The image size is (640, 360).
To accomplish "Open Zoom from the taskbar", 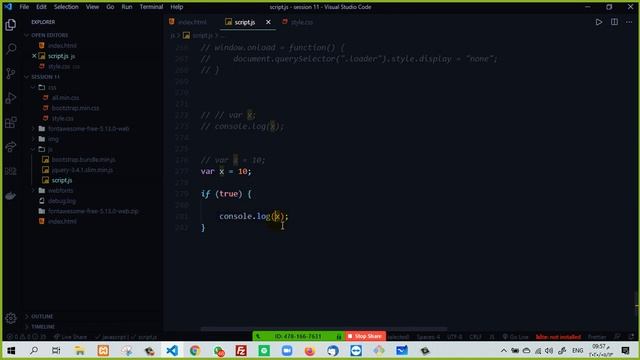I will 287,351.
